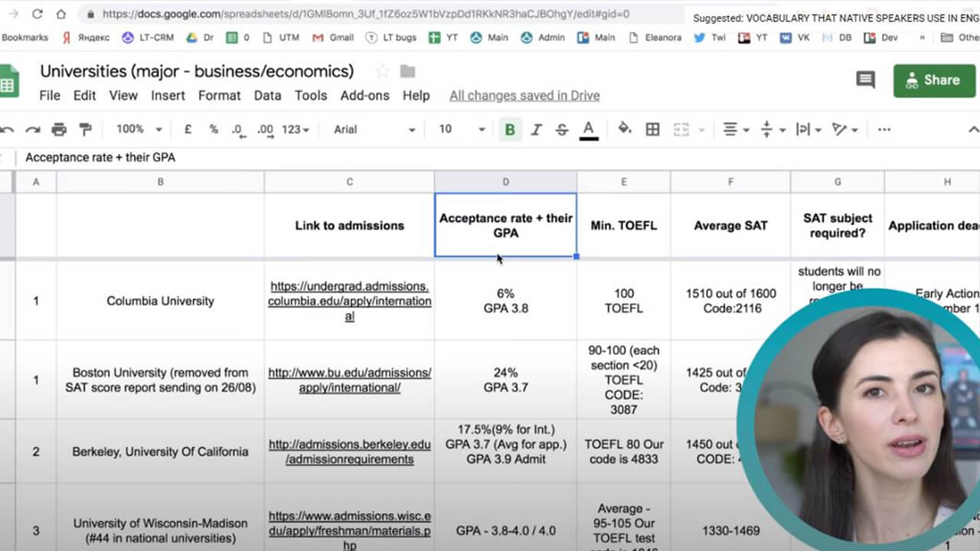Toggle bold formatting
Screen dimensions: 980x551
[x=510, y=129]
